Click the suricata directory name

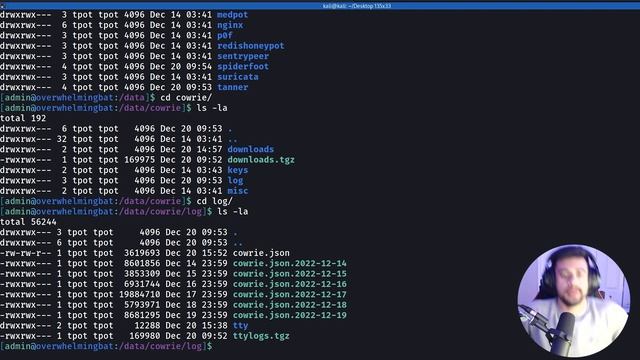[x=238, y=77]
